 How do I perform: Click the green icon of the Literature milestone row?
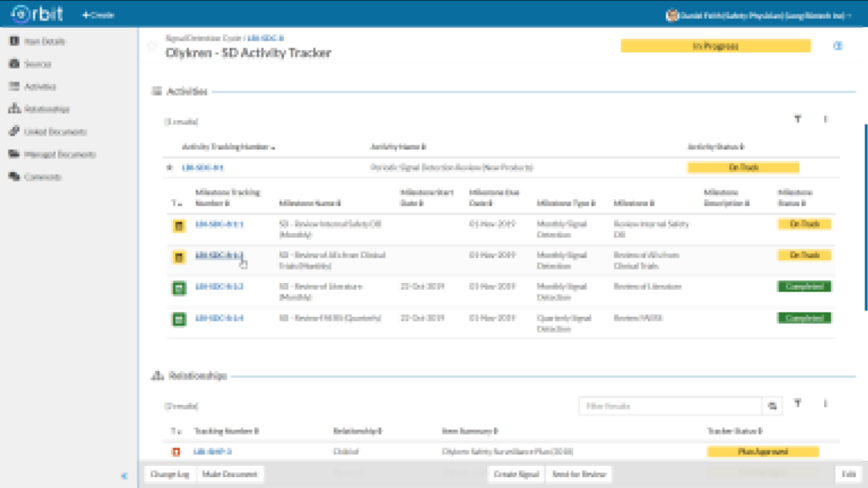(179, 288)
